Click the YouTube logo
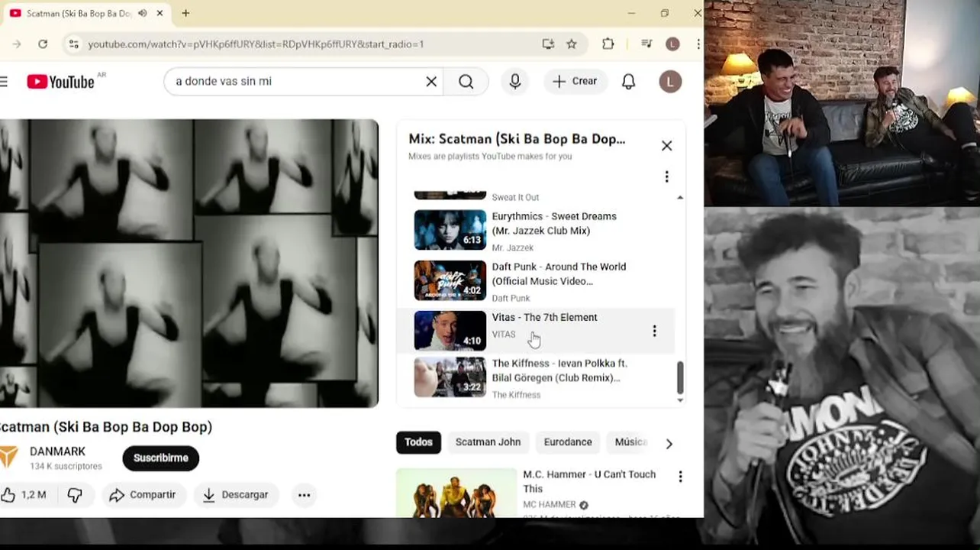The width and height of the screenshot is (980, 550). coord(60,81)
